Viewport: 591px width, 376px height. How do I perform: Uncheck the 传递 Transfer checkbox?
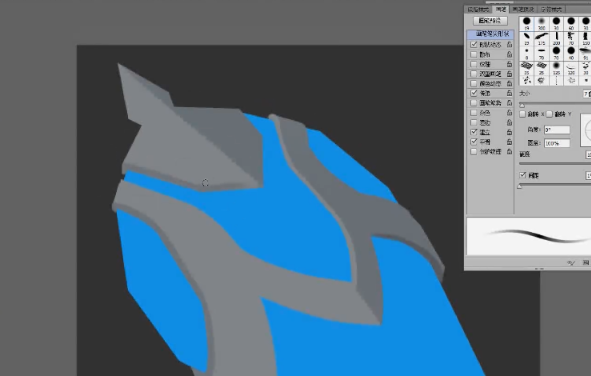pos(474,93)
